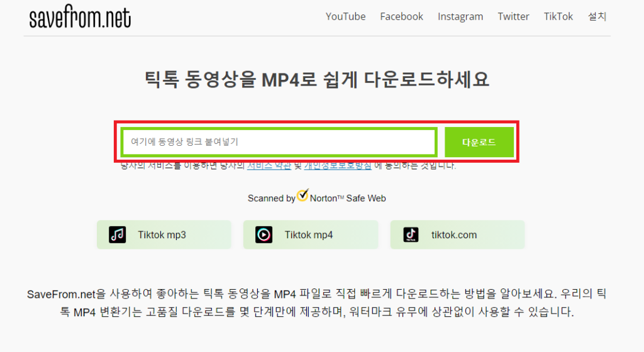Open the Twitter nav link
The width and height of the screenshot is (644, 352).
coord(513,16)
